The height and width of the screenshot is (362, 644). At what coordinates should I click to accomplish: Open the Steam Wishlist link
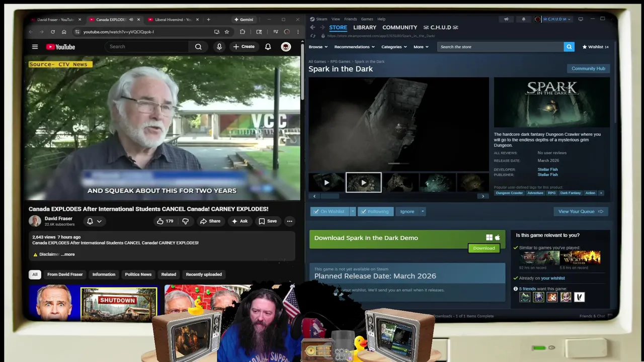[595, 47]
